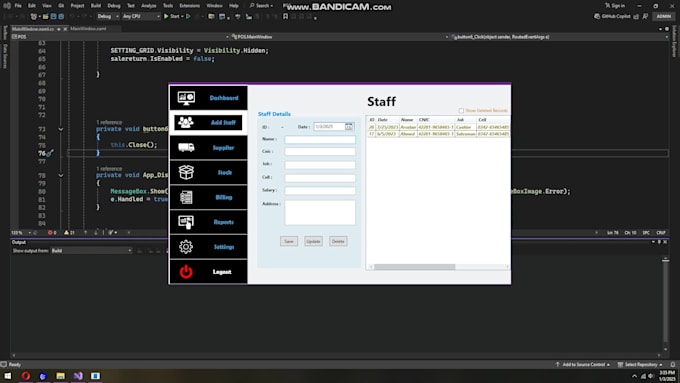The height and width of the screenshot is (383, 680).
Task: Click the Open File folder toolbar icon
Action: (x=46, y=16)
